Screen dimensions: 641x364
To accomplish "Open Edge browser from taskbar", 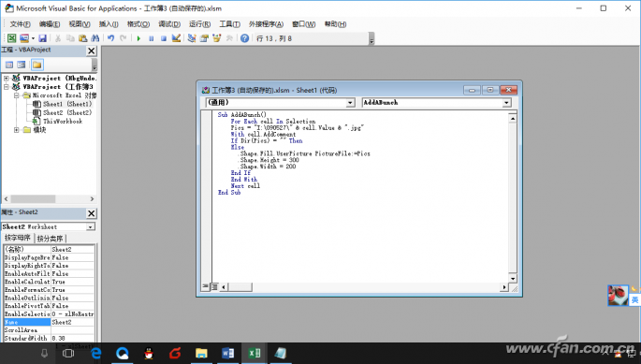I will (96, 353).
